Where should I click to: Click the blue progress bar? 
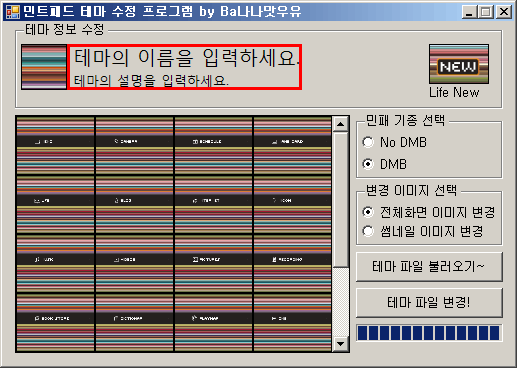coord(429,333)
